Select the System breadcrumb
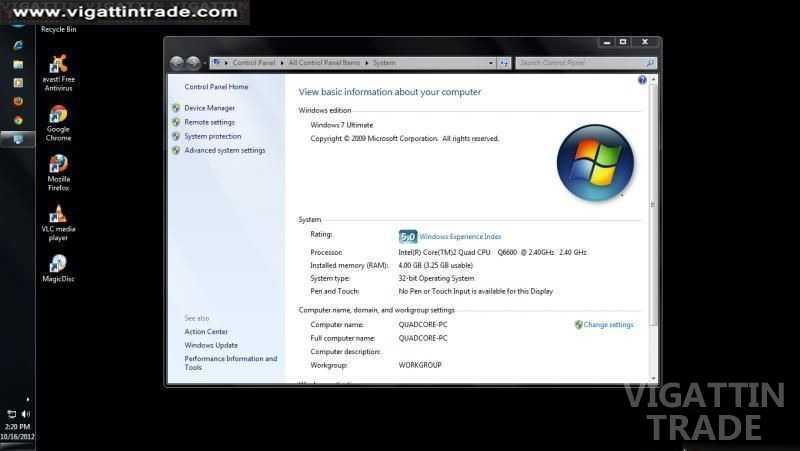Screen dimensions: 800x451 384,63
